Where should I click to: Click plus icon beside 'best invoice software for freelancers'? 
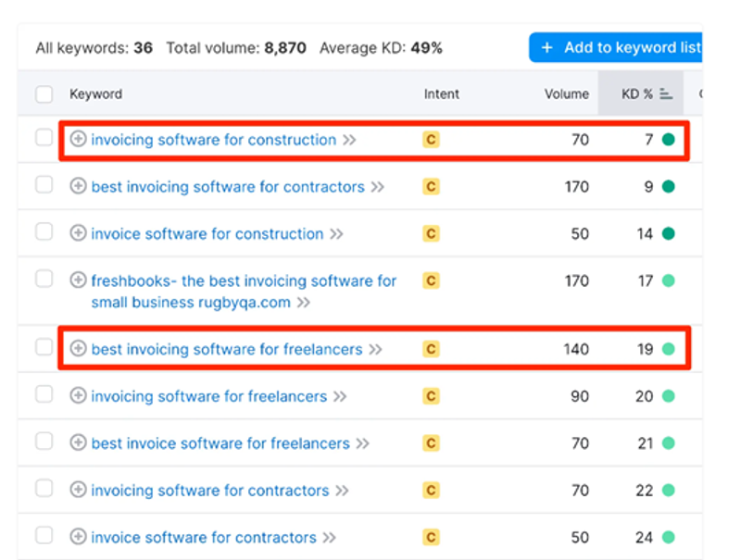click(78, 442)
